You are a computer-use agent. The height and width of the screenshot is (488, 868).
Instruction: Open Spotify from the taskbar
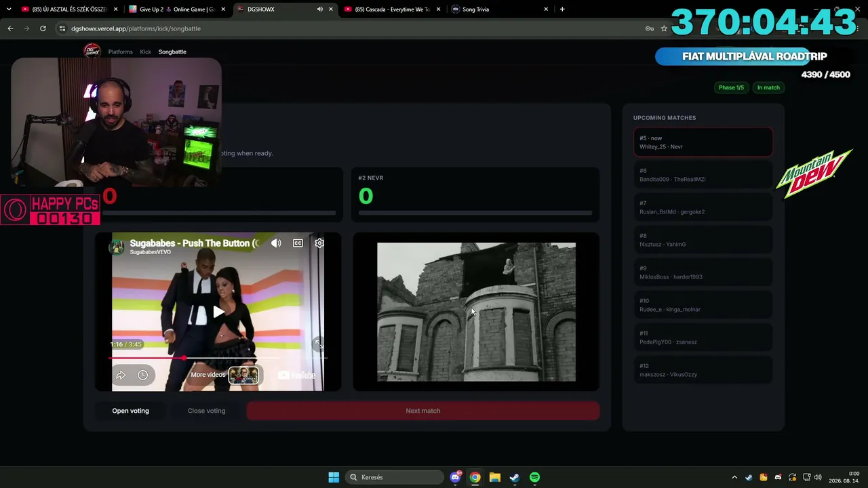click(534, 477)
